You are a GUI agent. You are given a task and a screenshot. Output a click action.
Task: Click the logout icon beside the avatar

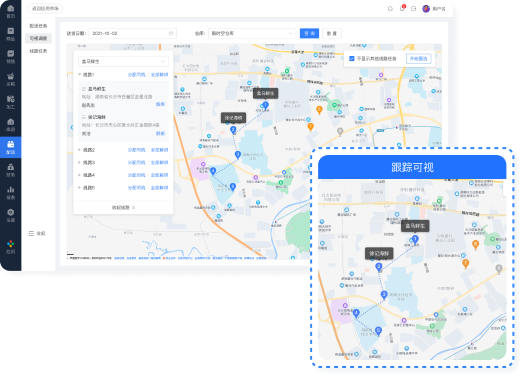point(414,9)
